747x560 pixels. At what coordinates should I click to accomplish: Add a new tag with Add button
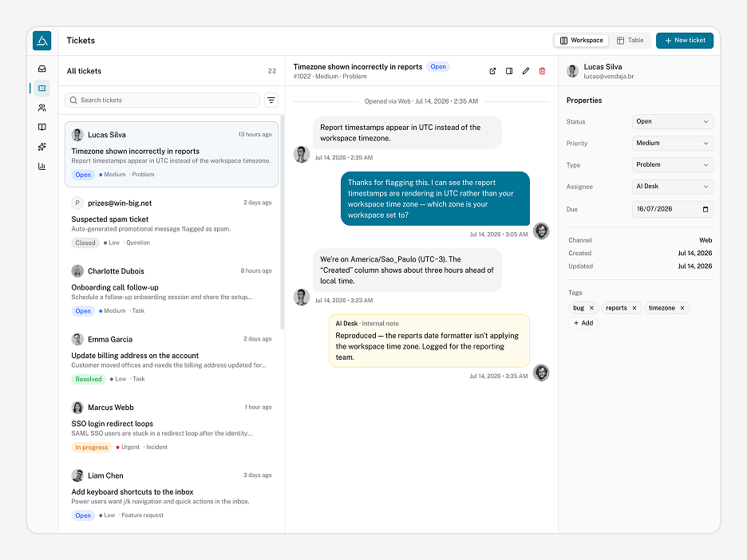point(583,323)
